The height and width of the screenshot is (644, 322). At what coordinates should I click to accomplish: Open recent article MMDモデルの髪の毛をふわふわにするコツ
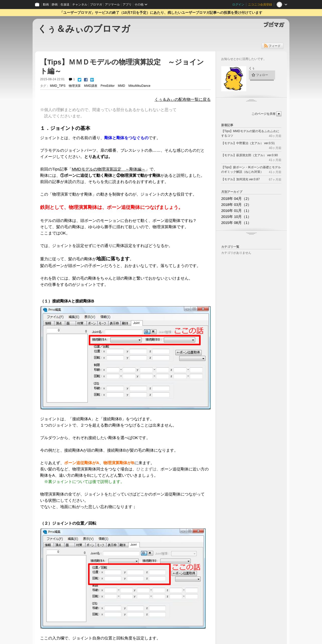(x=250, y=133)
